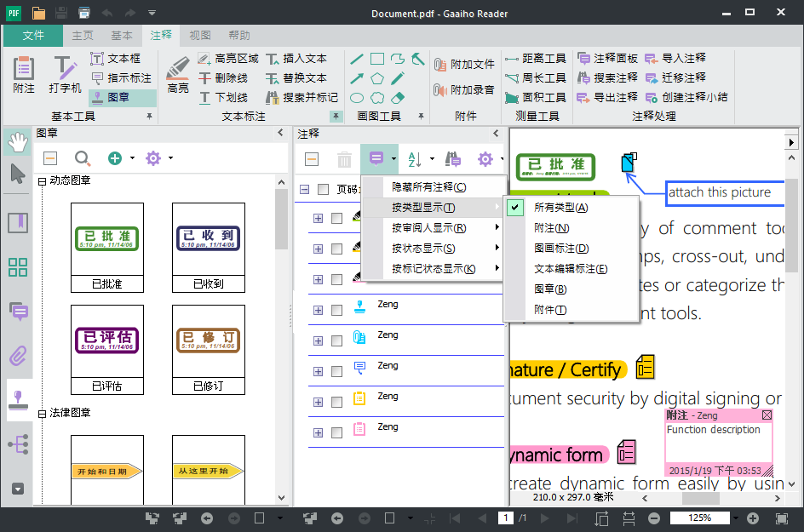Click the zoom-out minus next to 125%

tap(652, 517)
